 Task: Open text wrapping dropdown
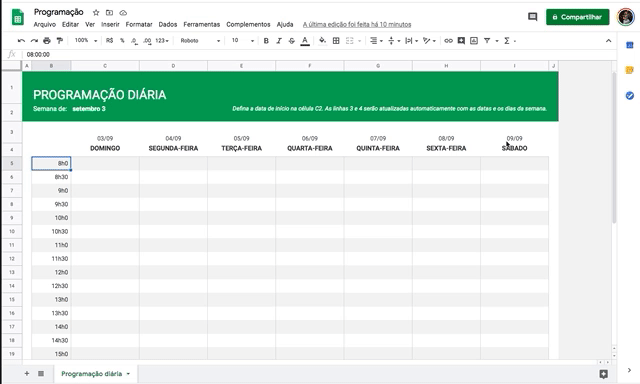click(x=411, y=40)
